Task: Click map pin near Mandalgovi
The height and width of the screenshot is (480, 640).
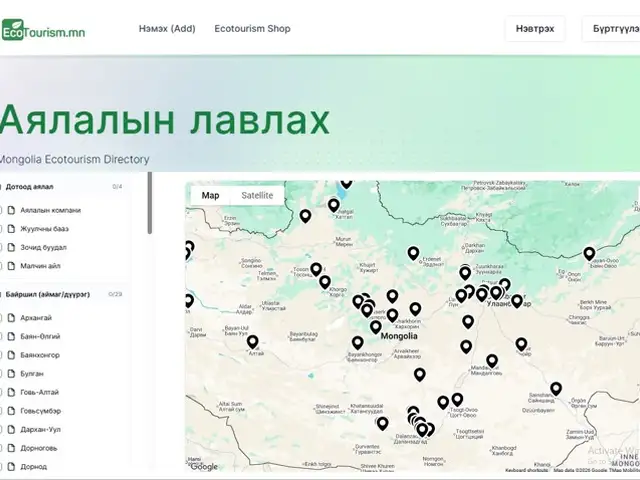Action: [x=492, y=361]
